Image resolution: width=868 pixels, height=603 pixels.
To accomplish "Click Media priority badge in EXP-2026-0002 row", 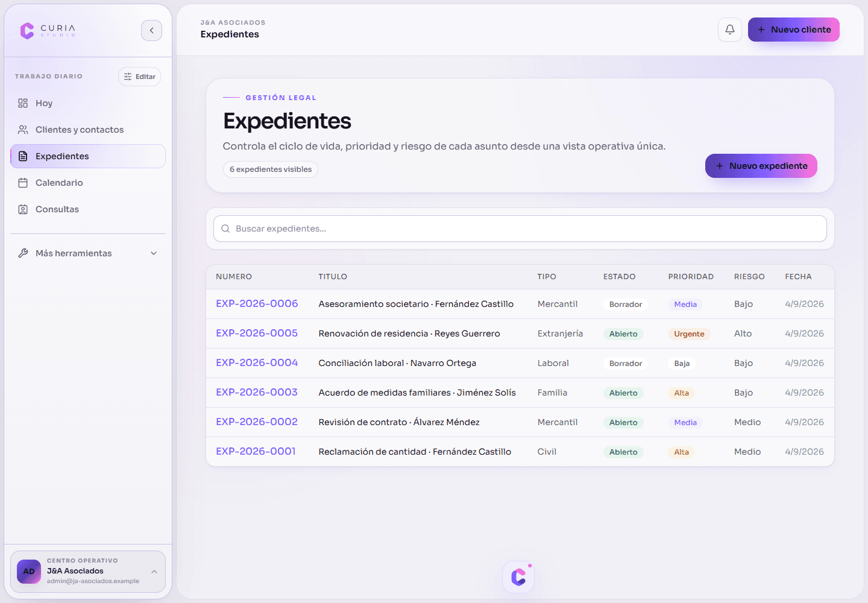I will pyautogui.click(x=685, y=423).
